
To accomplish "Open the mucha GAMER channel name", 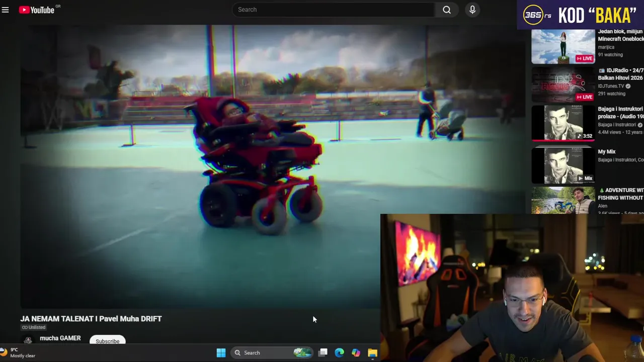I will coord(60,338).
